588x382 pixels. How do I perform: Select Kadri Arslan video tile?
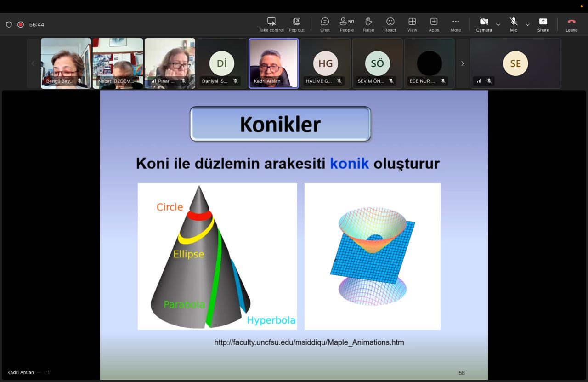(273, 63)
